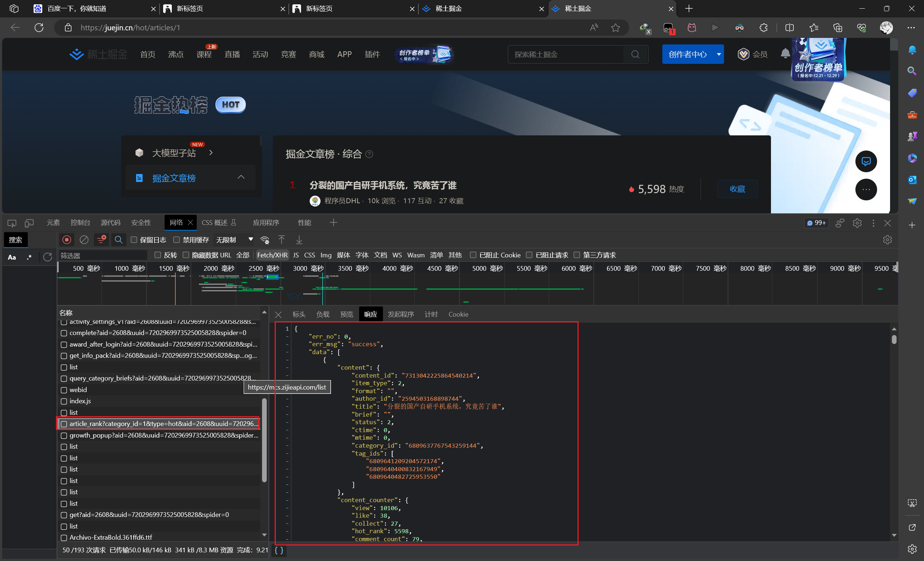Click the import HAR upload arrow
The width and height of the screenshot is (924, 561).
coord(282,240)
